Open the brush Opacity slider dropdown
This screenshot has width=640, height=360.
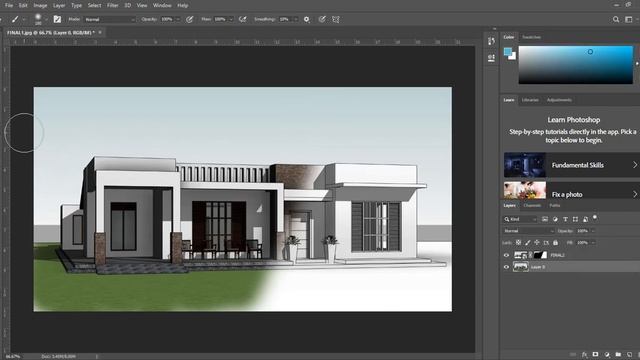(x=178, y=19)
